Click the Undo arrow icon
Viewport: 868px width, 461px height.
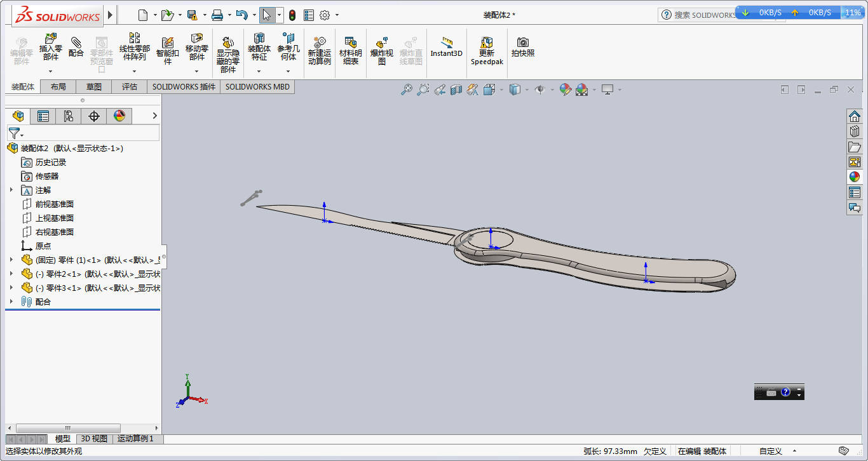click(x=241, y=15)
